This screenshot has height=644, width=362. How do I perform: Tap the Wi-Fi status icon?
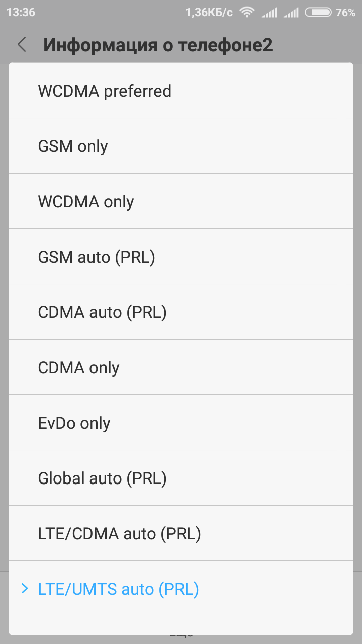point(247,13)
